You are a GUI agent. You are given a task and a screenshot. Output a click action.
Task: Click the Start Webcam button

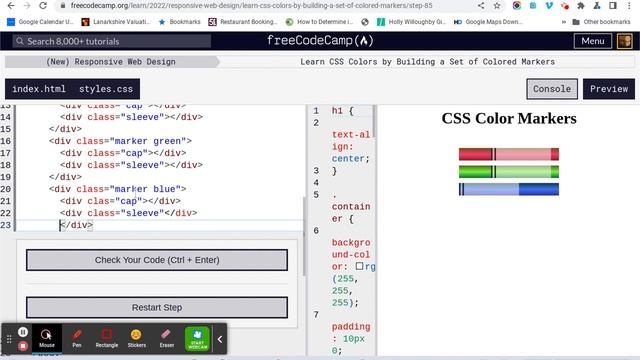(198, 338)
